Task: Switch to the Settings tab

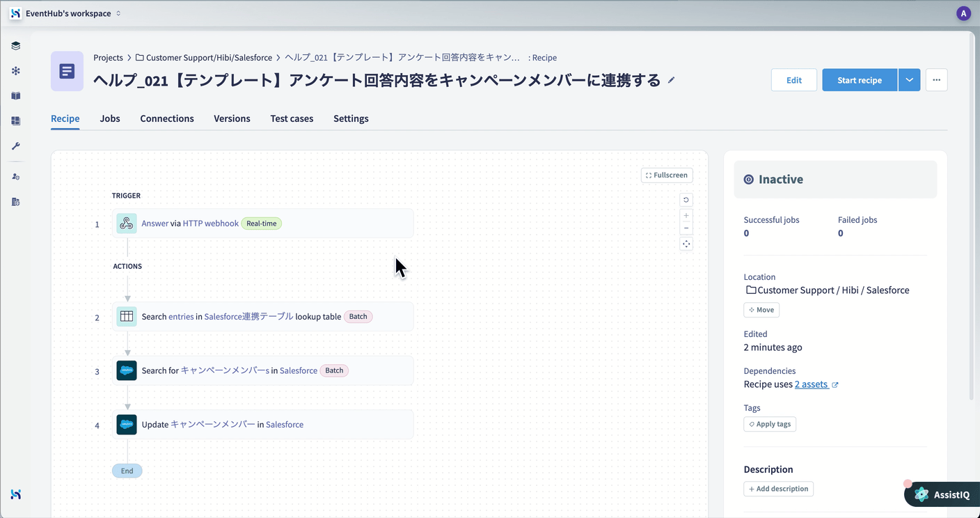Action: pyautogui.click(x=351, y=118)
